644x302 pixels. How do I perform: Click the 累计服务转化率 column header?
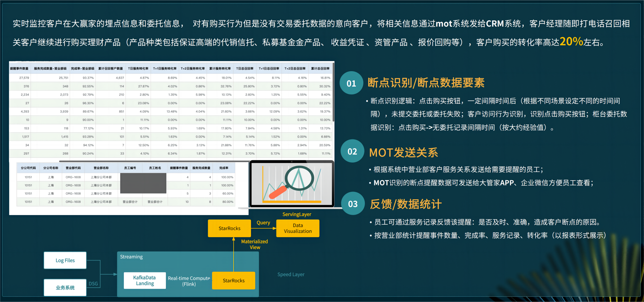220,68
